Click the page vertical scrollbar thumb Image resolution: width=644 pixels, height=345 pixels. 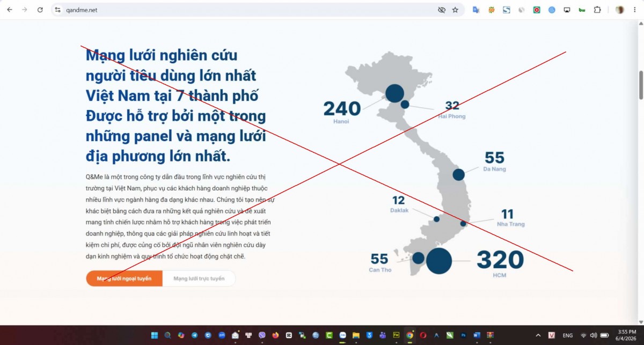point(640,84)
